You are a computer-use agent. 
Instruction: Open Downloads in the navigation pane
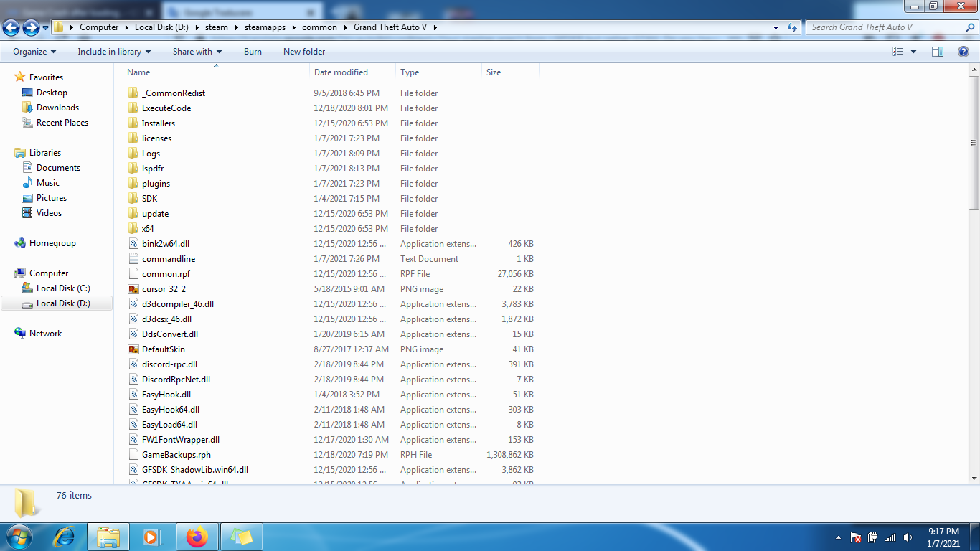point(57,108)
